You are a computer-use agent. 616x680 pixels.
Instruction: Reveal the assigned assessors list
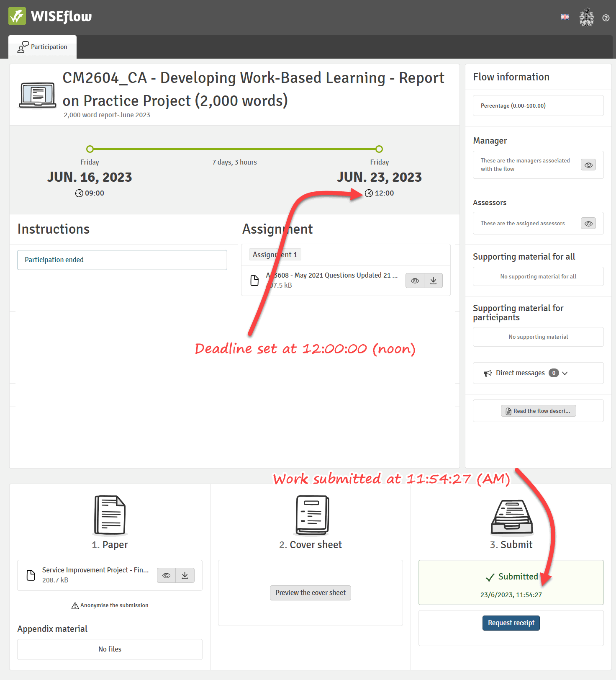(x=588, y=224)
